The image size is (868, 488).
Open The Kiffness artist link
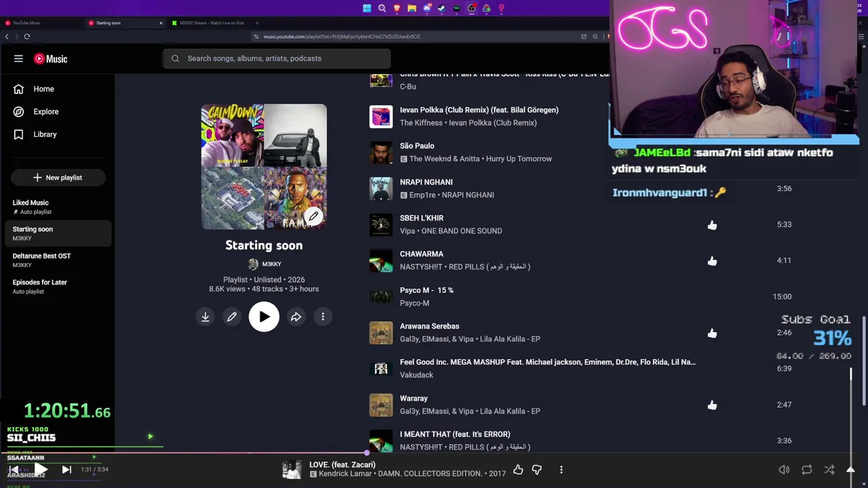tap(419, 123)
